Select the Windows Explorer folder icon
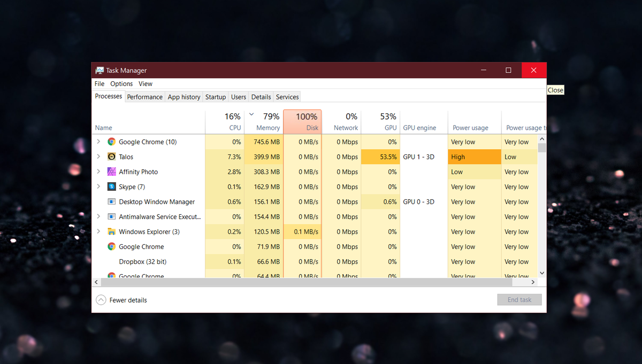 (111, 231)
